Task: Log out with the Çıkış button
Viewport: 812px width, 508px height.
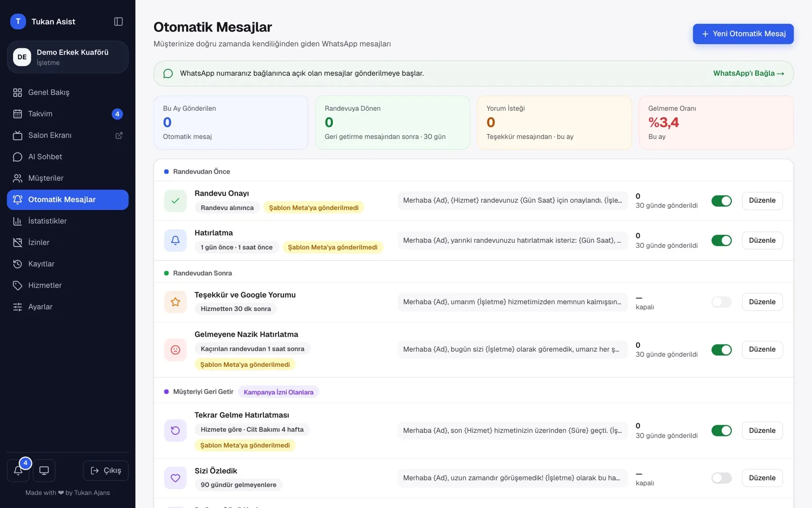Action: point(106,470)
